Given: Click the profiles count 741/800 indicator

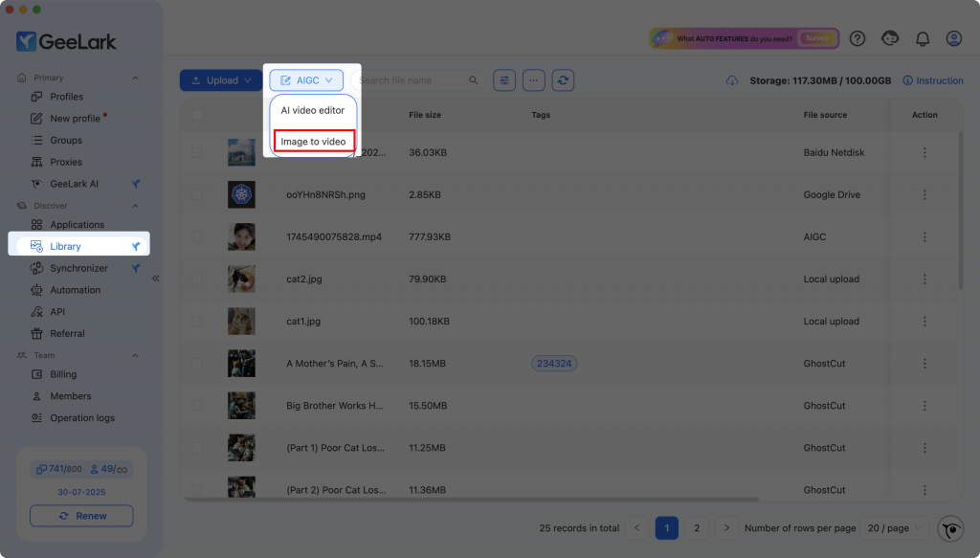Looking at the screenshot, I should pos(59,469).
